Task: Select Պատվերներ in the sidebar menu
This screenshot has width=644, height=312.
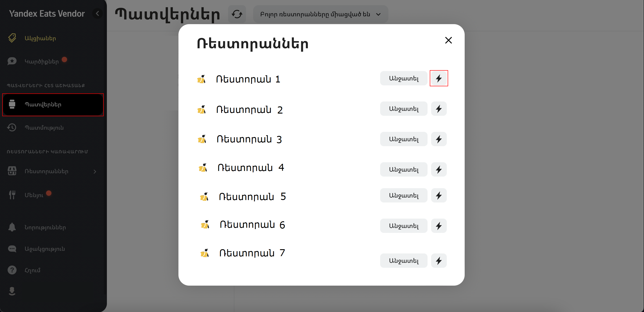Action: click(x=53, y=105)
